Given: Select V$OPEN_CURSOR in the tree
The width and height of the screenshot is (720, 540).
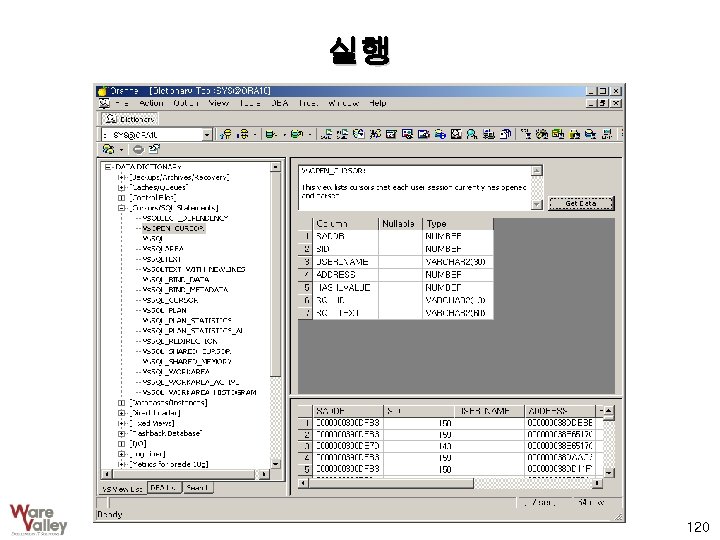Looking at the screenshot, I should click(173, 228).
